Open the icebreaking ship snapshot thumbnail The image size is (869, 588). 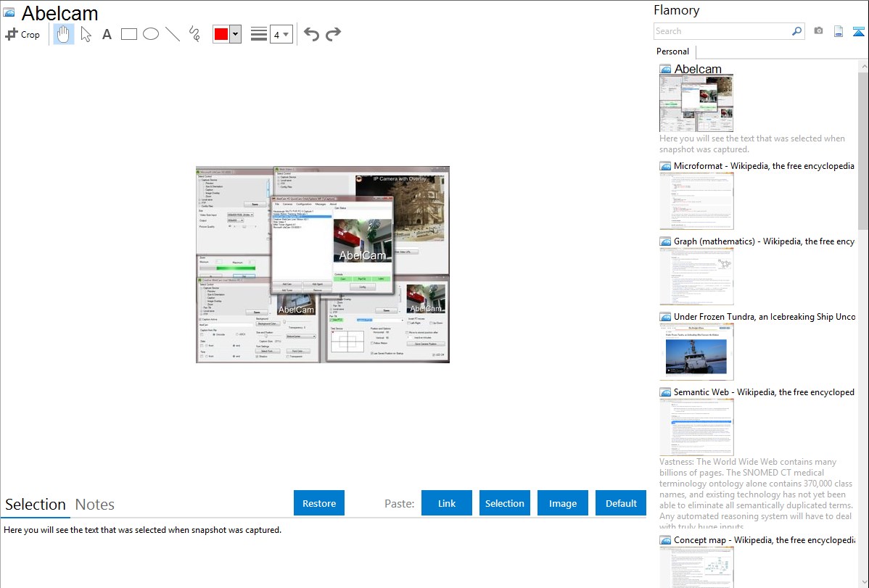(x=696, y=352)
